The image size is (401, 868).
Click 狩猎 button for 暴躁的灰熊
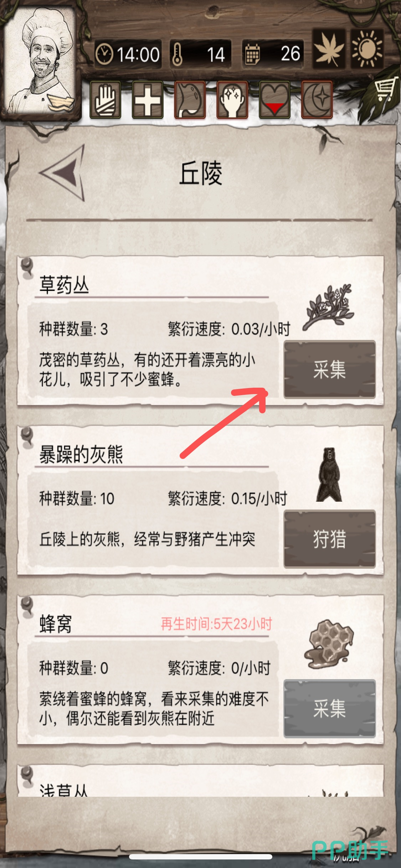330,539
